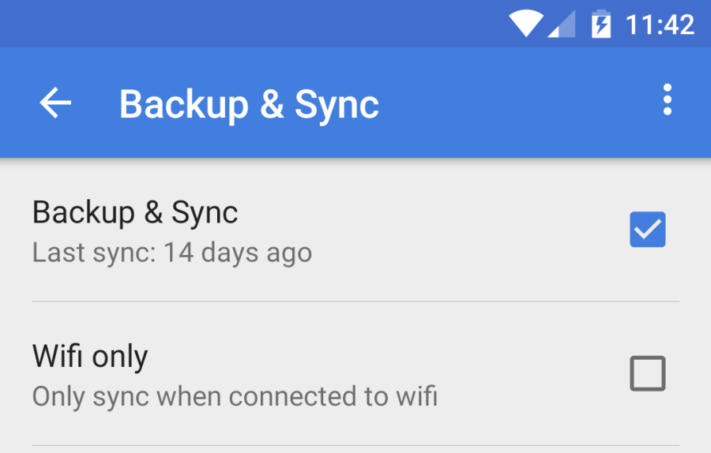The width and height of the screenshot is (711, 453).
Task: Go back using the arrow icon
Action: 55,102
